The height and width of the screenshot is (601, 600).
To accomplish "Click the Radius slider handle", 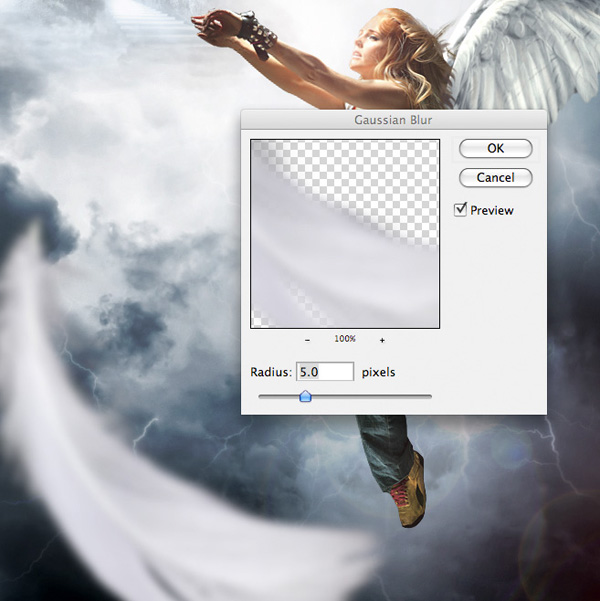I will pos(306,397).
